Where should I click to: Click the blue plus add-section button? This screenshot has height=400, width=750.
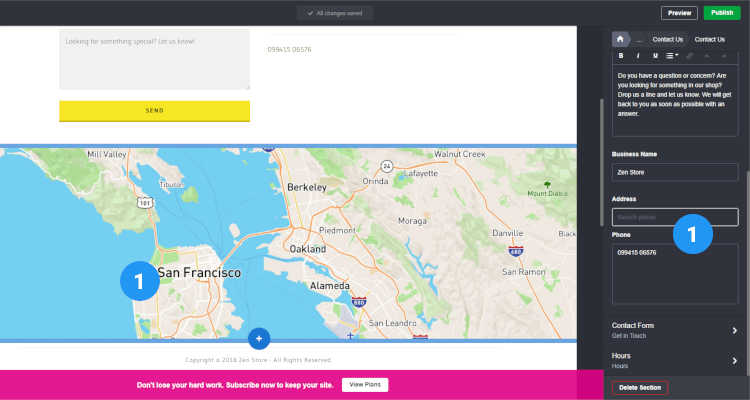tap(259, 339)
